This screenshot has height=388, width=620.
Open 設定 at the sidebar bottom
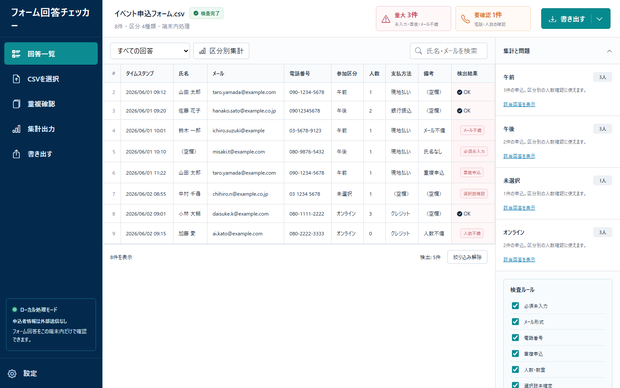tap(51, 373)
